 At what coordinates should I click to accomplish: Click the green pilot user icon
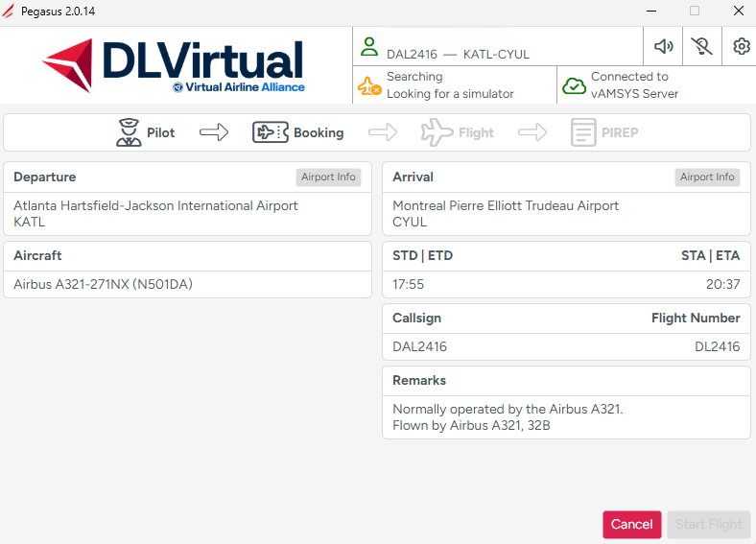[369, 47]
